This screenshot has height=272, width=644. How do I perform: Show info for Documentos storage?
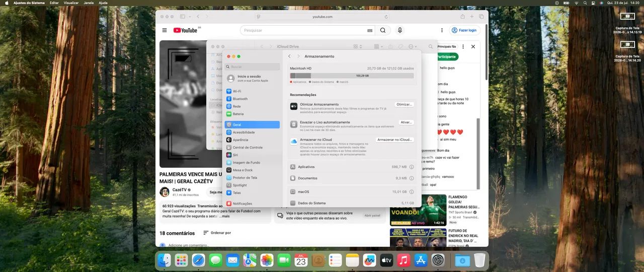pyautogui.click(x=412, y=178)
